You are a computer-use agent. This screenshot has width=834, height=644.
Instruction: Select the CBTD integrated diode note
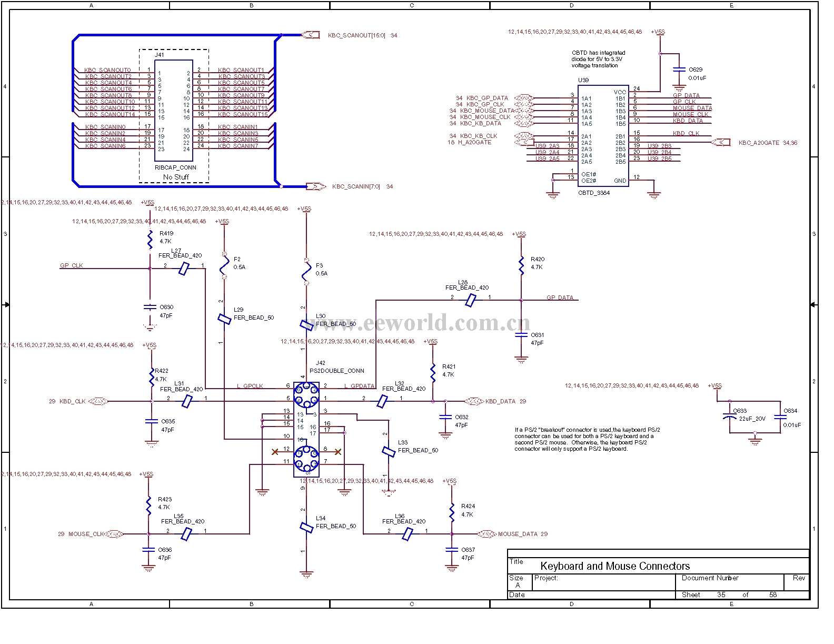point(599,59)
